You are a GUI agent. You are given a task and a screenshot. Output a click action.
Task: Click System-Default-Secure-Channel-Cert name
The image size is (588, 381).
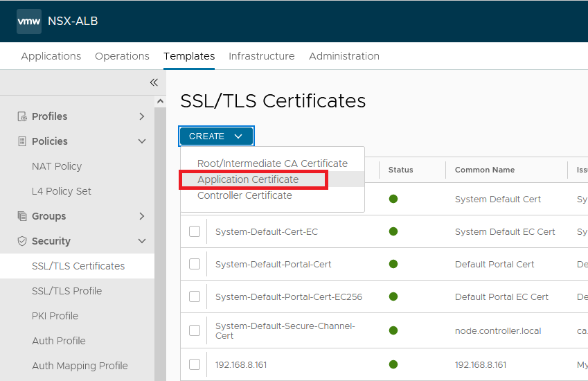[285, 330]
